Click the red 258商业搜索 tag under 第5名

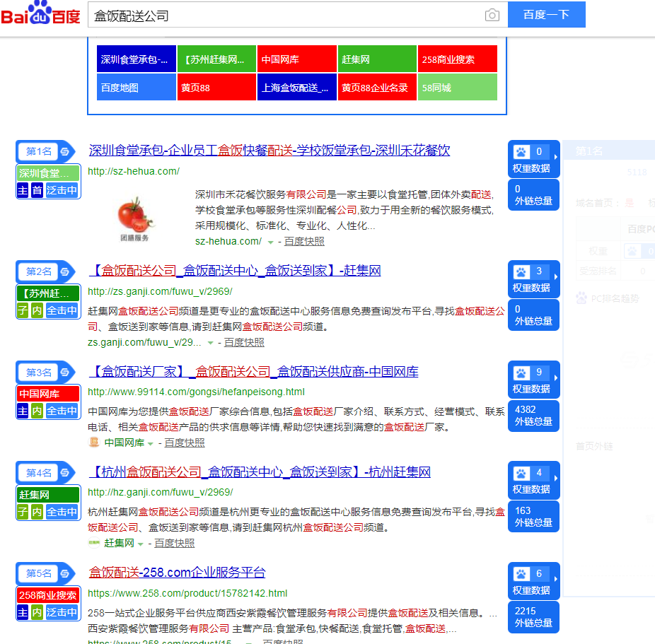(x=48, y=595)
